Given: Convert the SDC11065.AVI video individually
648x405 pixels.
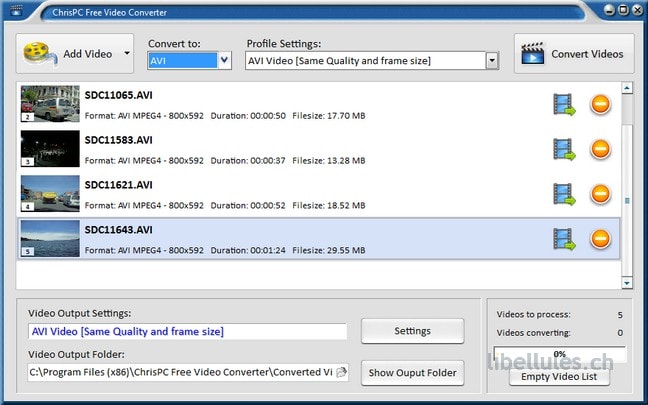Looking at the screenshot, I should point(564,104).
